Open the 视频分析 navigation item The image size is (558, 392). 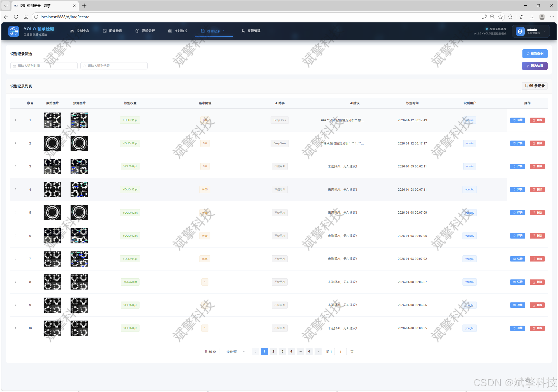click(145, 31)
